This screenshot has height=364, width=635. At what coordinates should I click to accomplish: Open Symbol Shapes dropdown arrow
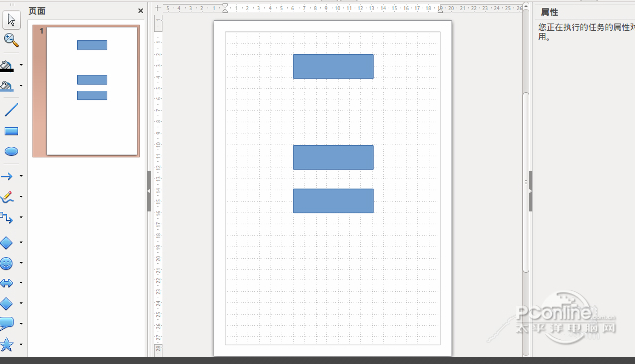coord(21,263)
